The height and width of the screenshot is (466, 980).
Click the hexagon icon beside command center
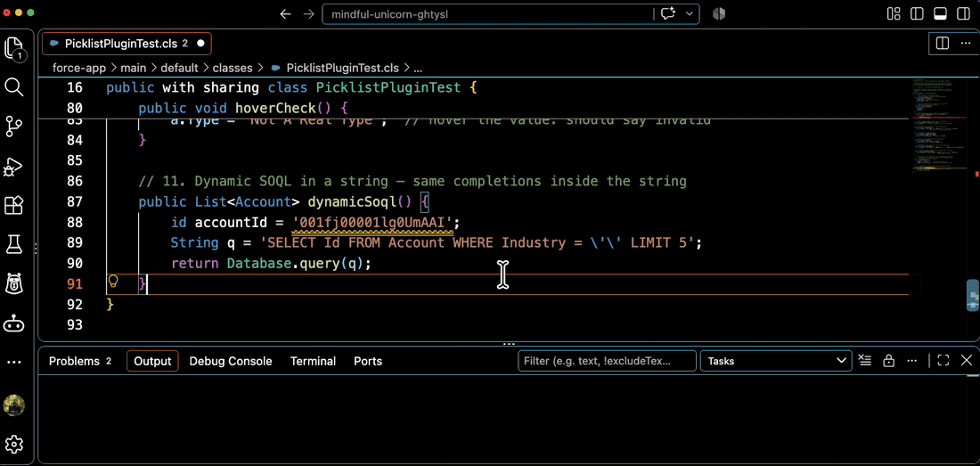719,13
